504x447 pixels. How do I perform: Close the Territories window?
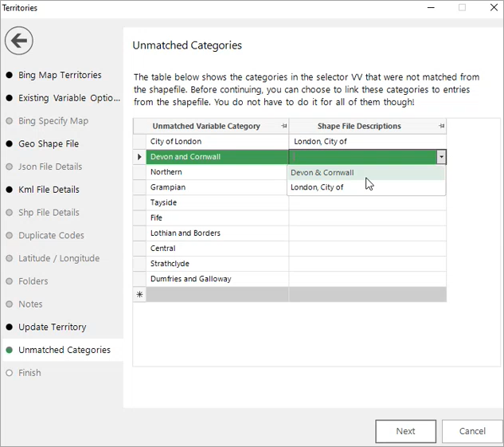pos(494,7)
